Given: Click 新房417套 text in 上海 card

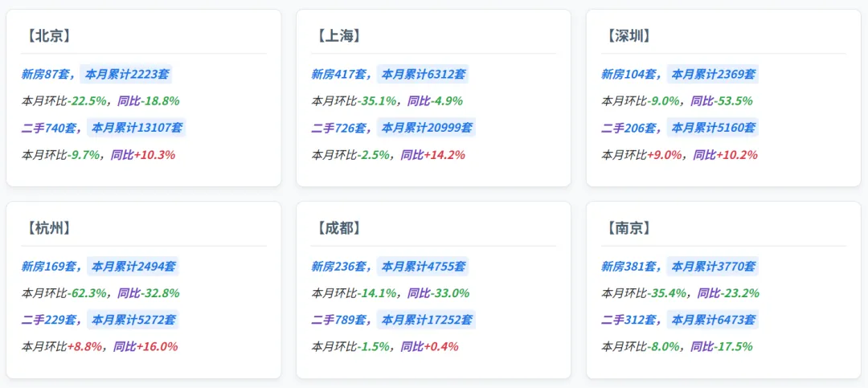Looking at the screenshot, I should click(x=339, y=74).
